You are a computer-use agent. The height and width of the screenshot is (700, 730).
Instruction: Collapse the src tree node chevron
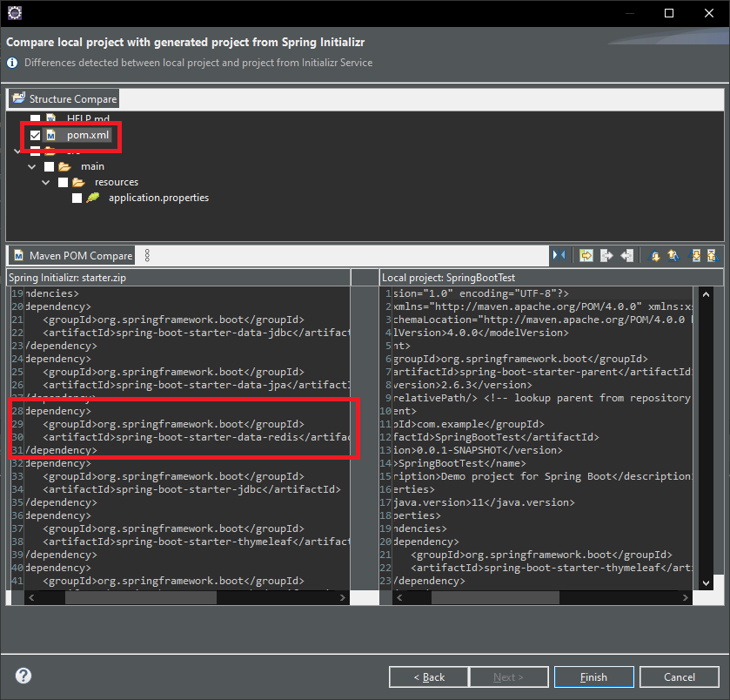(x=17, y=151)
